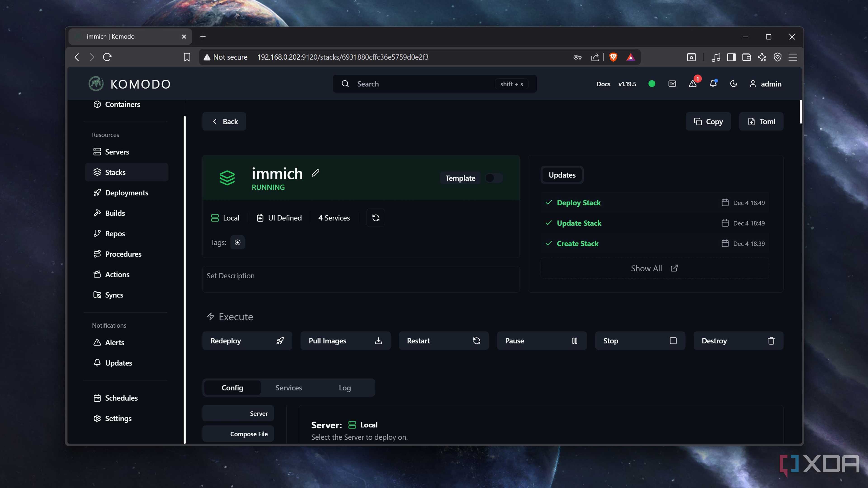Image resolution: width=868 pixels, height=488 pixels.
Task: Click the Set Description text area
Action: (x=361, y=279)
